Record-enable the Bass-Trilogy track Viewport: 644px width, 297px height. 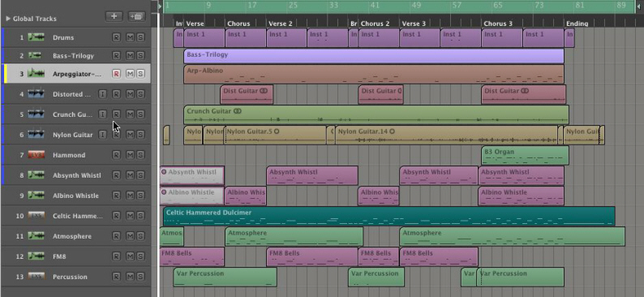point(116,55)
